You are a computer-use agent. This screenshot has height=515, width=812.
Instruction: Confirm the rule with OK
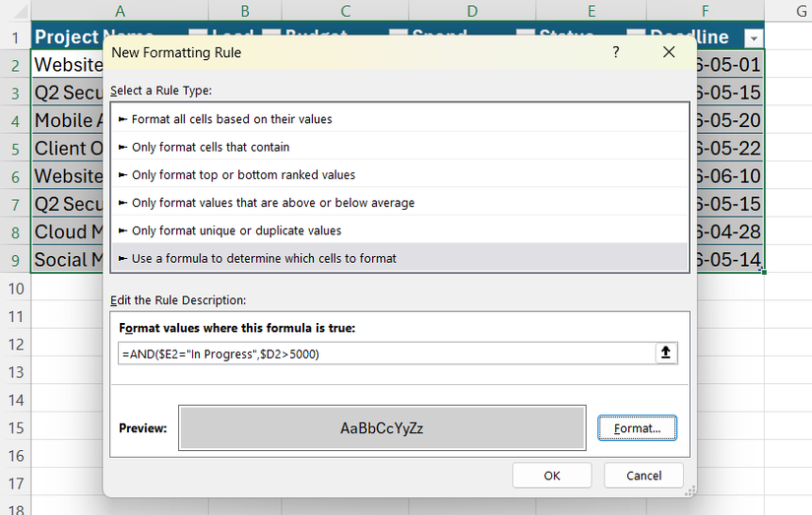click(x=552, y=476)
